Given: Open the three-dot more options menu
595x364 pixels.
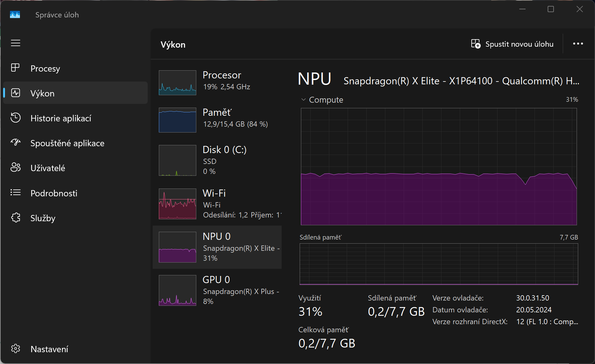Looking at the screenshot, I should click(x=578, y=44).
